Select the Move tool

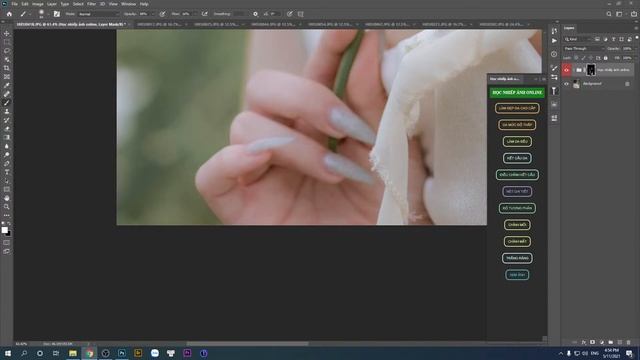click(x=7, y=33)
